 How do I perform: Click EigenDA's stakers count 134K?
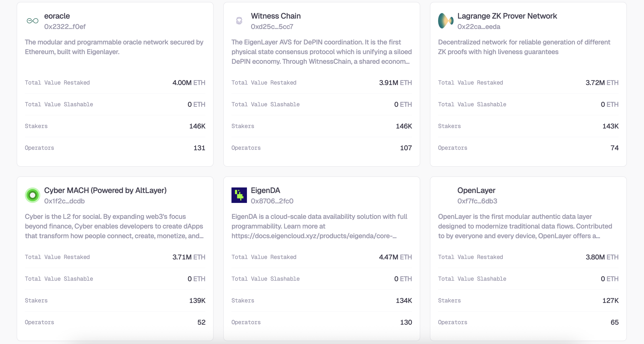point(404,301)
